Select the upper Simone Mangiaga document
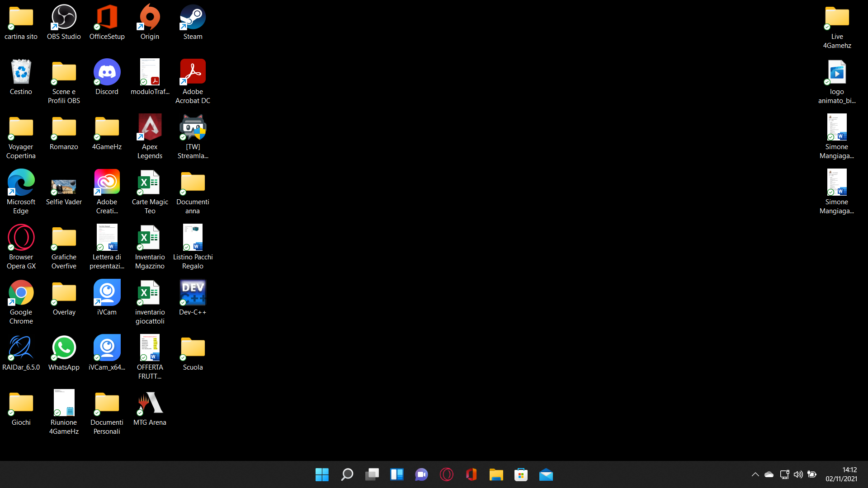The width and height of the screenshot is (868, 488). click(837, 137)
